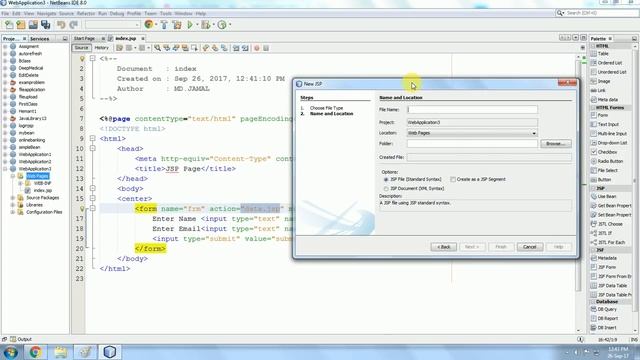Click the Chrome browser selector icon

[x=149, y=25]
